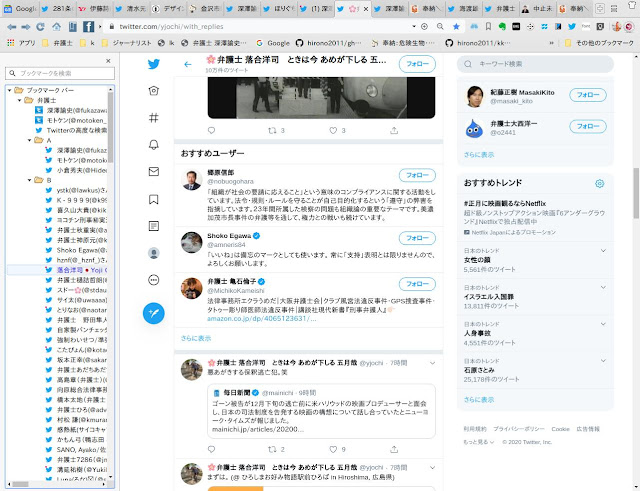The image size is (640, 491).
Task: Open Messages envelope icon in sidebar
Action: click(153, 171)
